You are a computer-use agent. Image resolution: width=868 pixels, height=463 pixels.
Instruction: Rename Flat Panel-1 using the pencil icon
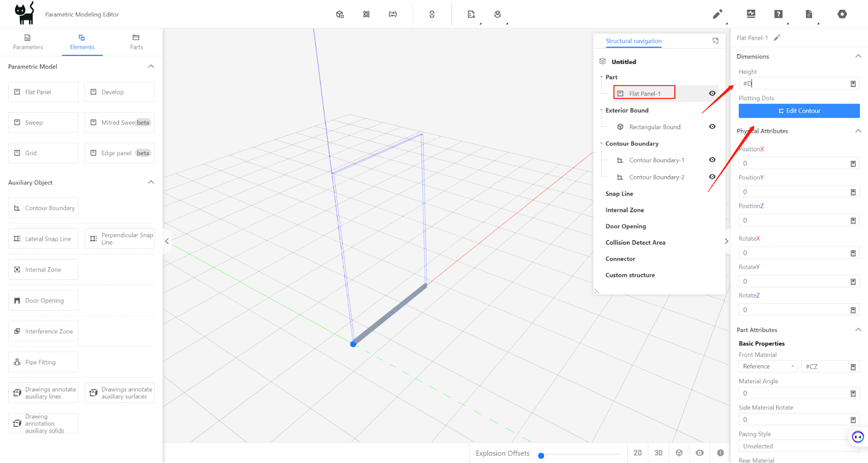(x=777, y=38)
